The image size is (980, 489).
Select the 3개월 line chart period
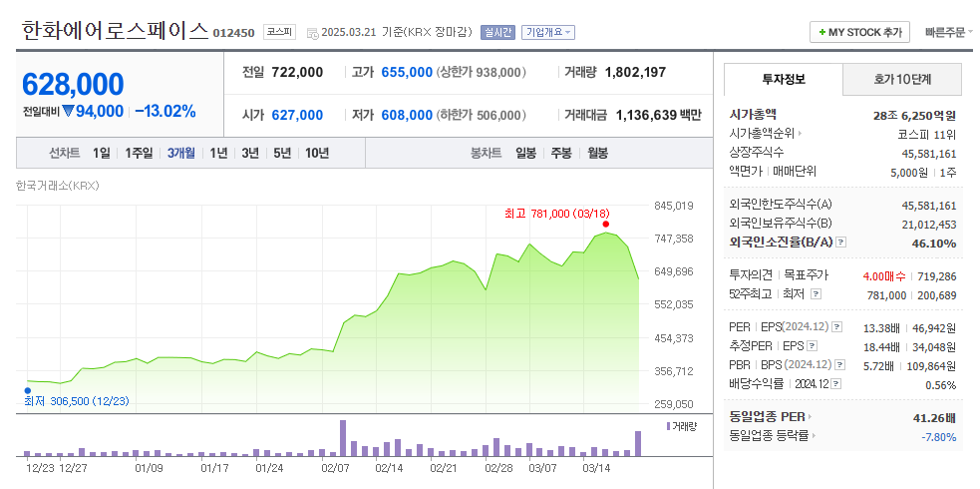pos(181,153)
